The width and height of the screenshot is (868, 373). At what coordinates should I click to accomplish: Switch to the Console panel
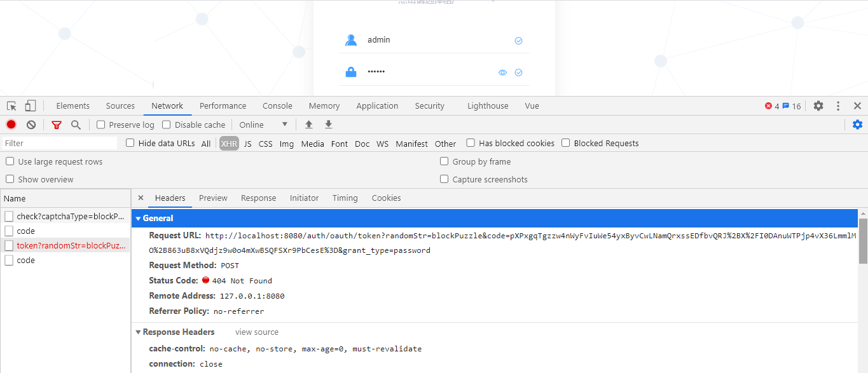click(277, 105)
